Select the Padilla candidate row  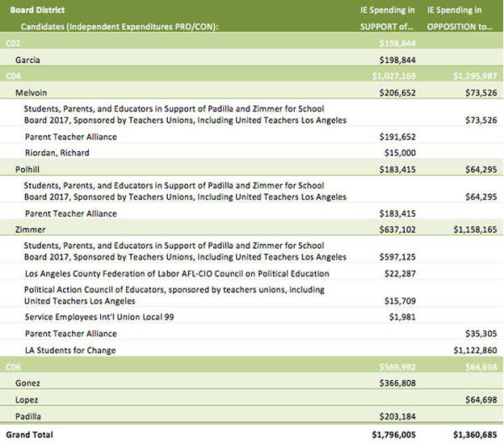252,414
